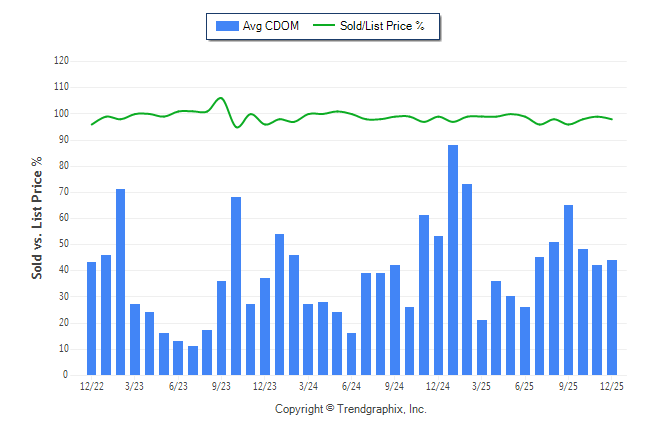Click the 9/23 x-axis label
646x434 pixels.
click(222, 386)
